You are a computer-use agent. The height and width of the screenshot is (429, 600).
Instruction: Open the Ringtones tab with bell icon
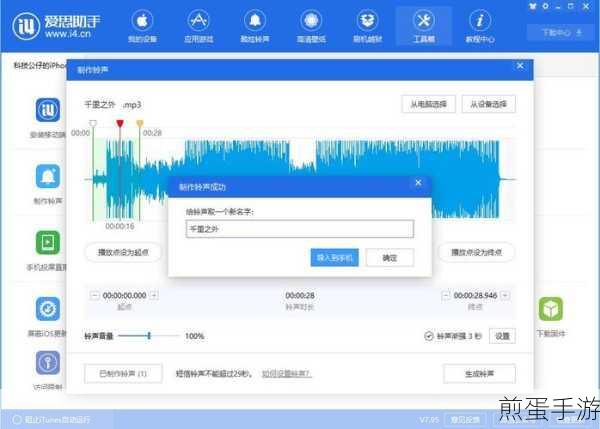255,26
